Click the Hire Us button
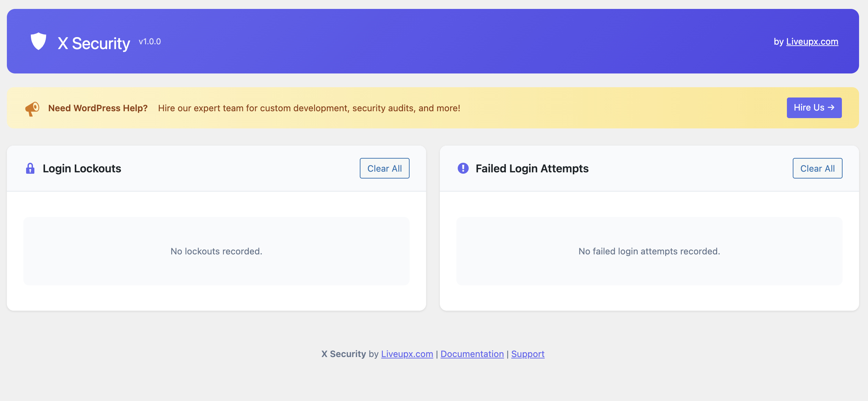This screenshot has width=868, height=401. tap(814, 108)
